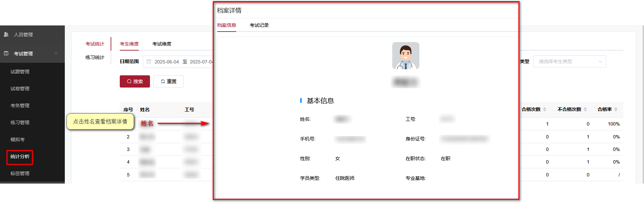644x209 pixels.
Task: Click the arrow of 考生类型 dropdown
Action: [x=600, y=62]
